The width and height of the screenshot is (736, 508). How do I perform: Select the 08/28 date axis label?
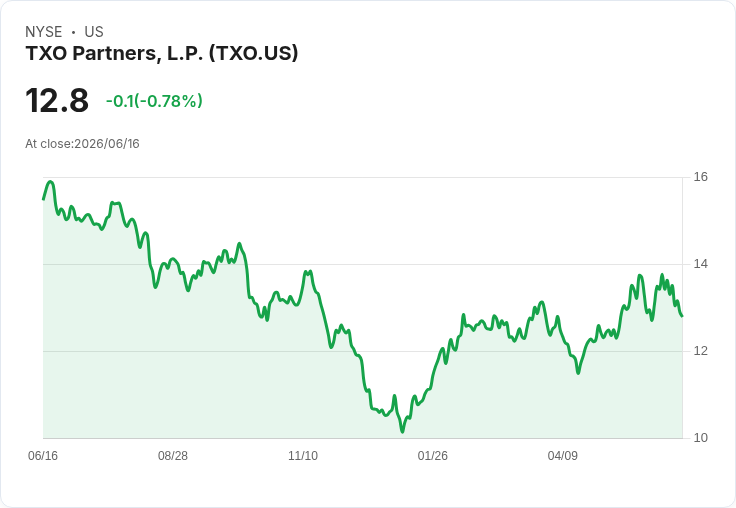tap(173, 456)
